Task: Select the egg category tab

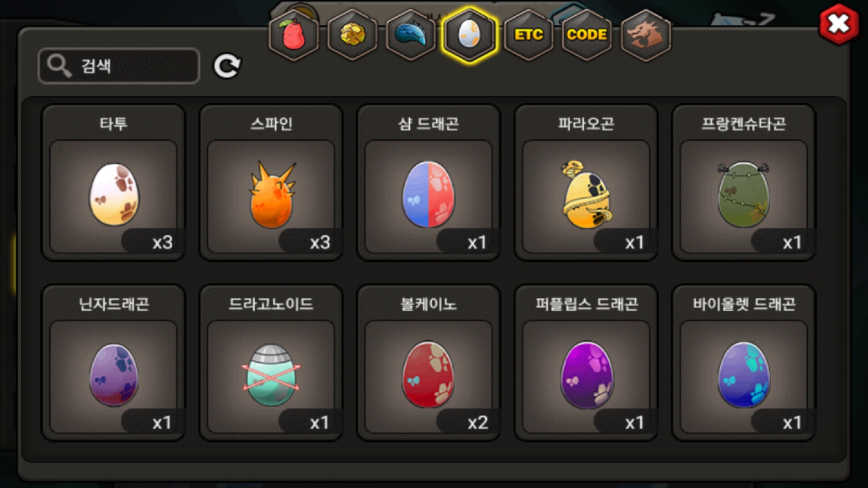Action: click(x=469, y=35)
